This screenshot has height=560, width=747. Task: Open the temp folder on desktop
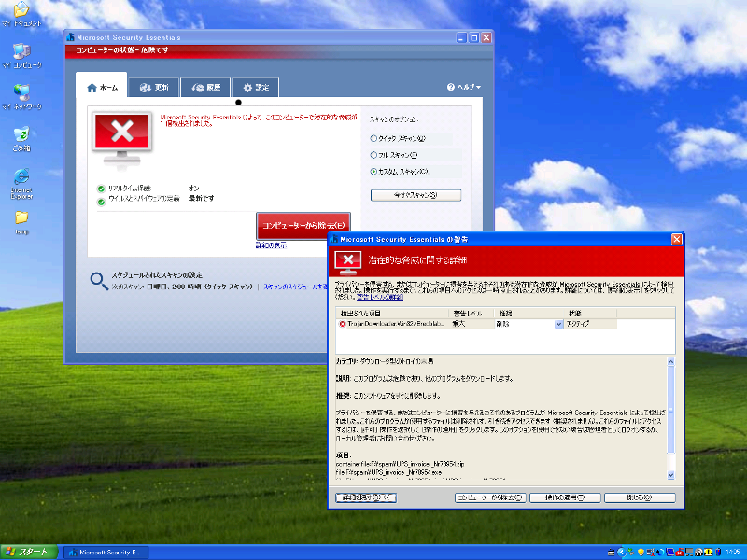click(21, 223)
